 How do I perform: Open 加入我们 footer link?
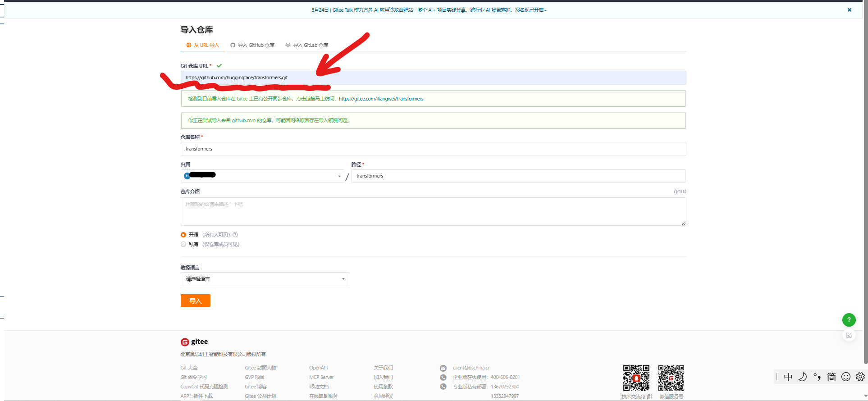(x=383, y=377)
